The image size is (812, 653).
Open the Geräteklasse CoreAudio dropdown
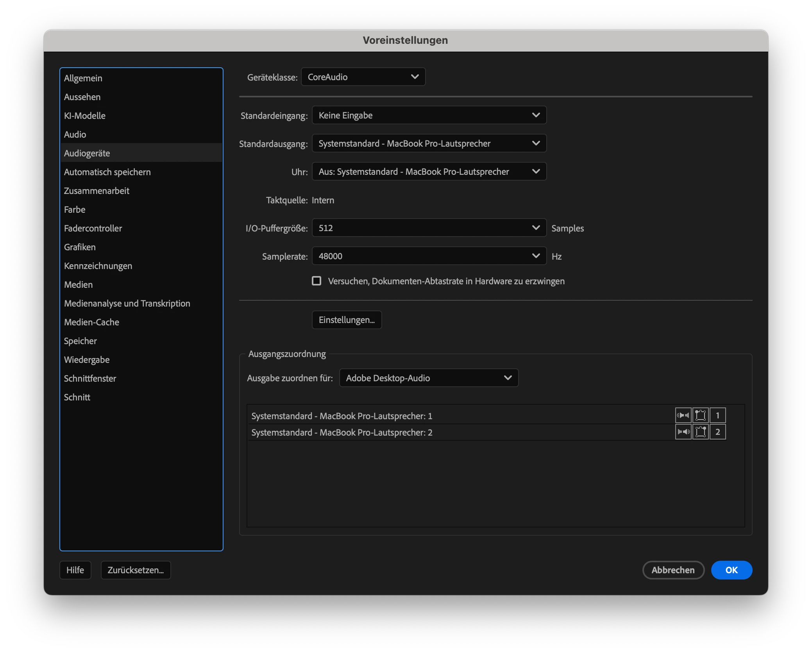click(x=363, y=77)
